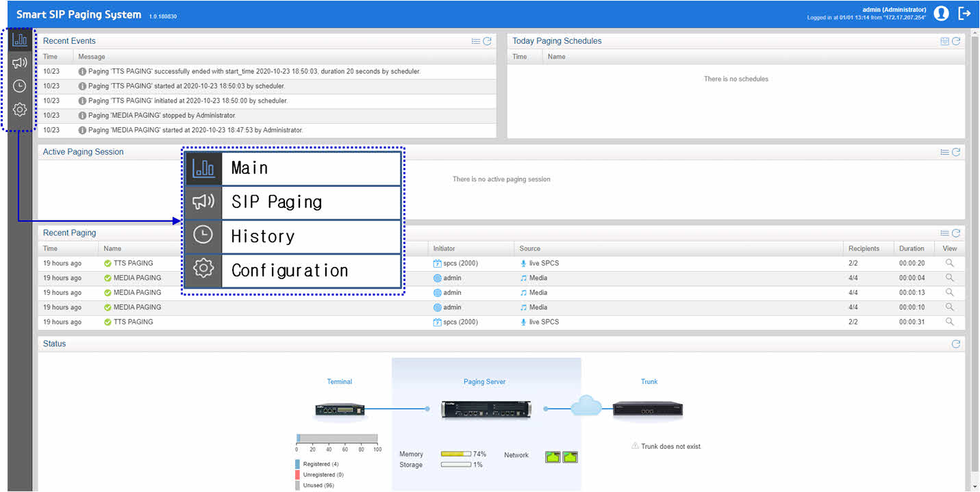Open the Recent Events list view icon
980x492 pixels.
(x=476, y=41)
